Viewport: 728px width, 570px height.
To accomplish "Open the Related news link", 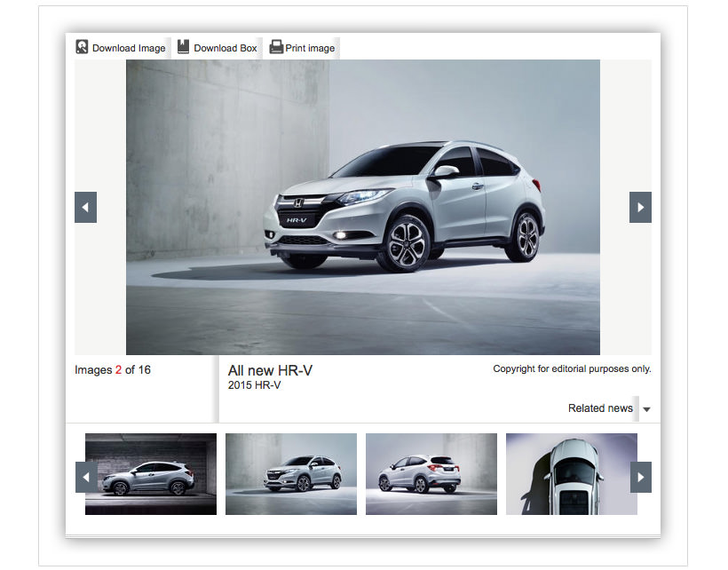I will 600,408.
